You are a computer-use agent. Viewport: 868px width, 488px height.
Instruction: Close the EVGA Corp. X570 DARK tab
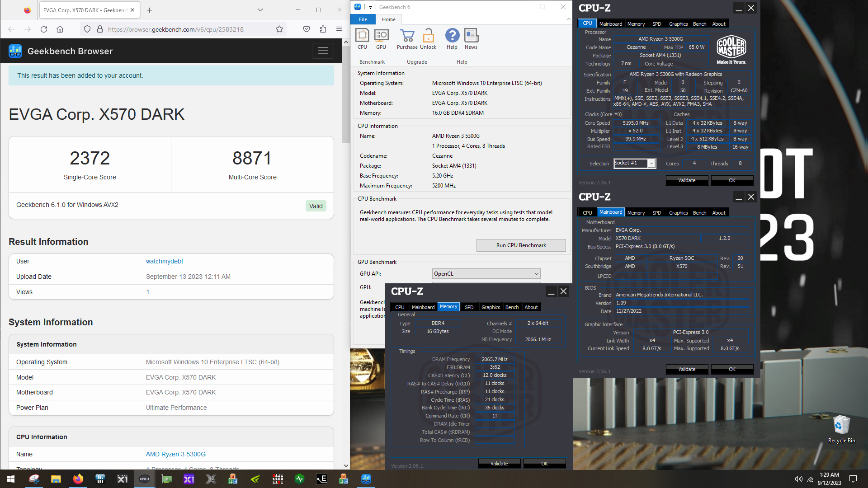(x=132, y=10)
